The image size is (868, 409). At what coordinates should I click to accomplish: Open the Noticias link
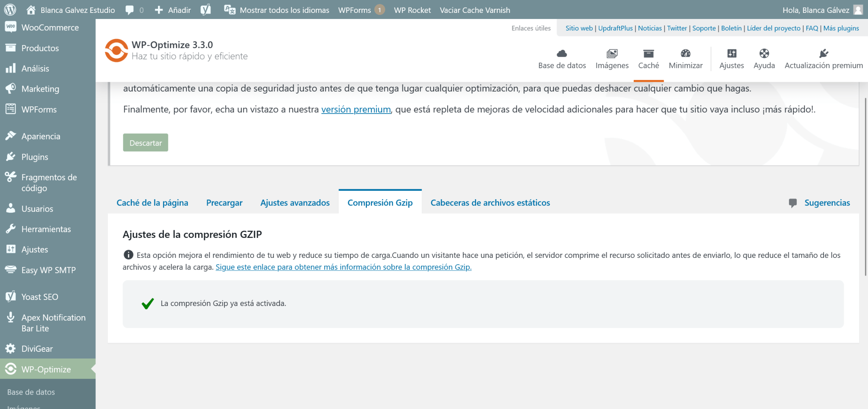[x=650, y=28]
